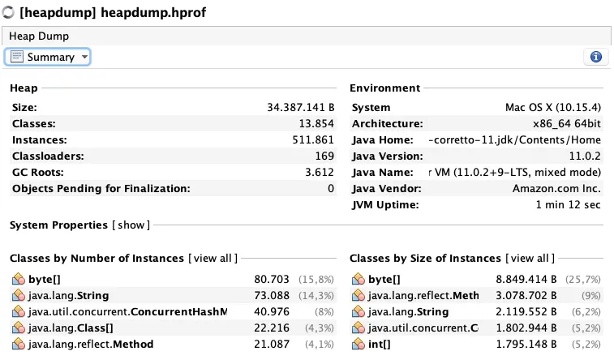This screenshot has width=614, height=364.
Task: Click the java.lang.String icon in instances list
Action: [x=18, y=295]
